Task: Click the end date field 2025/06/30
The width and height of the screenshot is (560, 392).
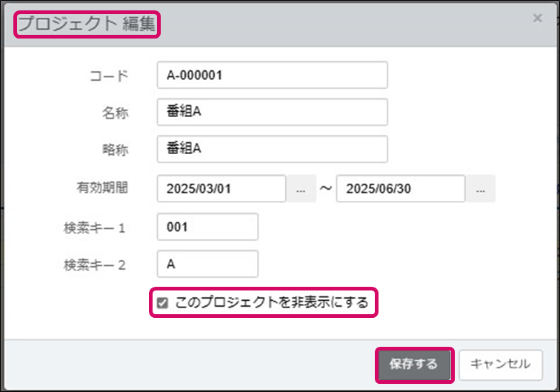Action: (400, 188)
